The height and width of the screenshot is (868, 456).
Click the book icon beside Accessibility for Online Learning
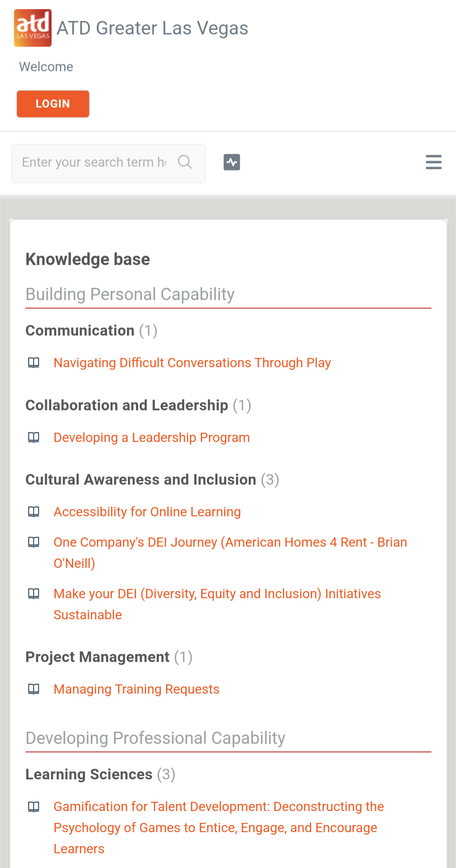click(34, 512)
